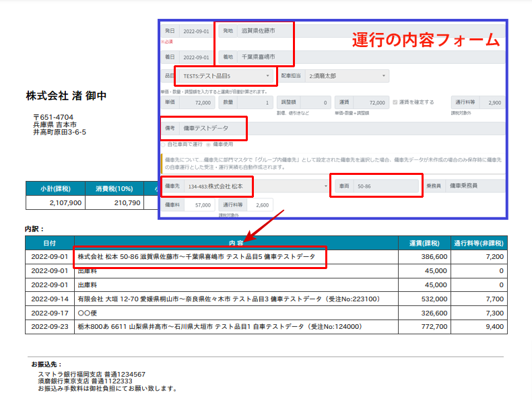532x413 pixels.
Task: Click the 運賃 amount field
Action: pos(370,103)
